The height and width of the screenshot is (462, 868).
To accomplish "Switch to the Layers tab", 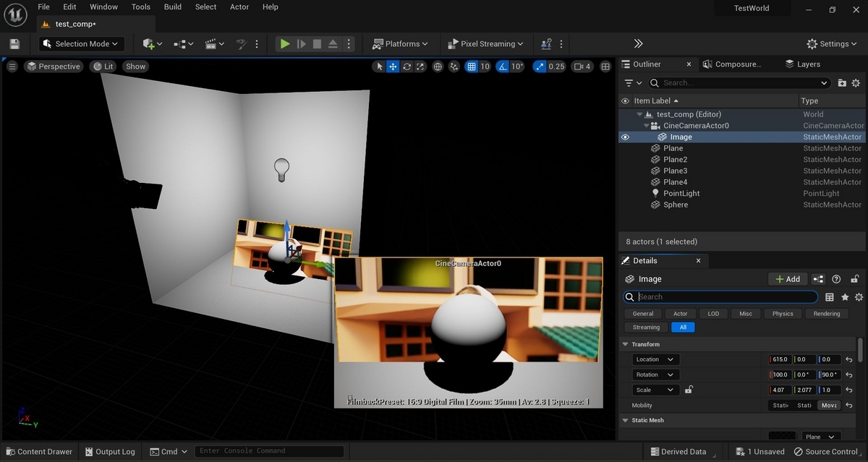I will click(x=808, y=64).
